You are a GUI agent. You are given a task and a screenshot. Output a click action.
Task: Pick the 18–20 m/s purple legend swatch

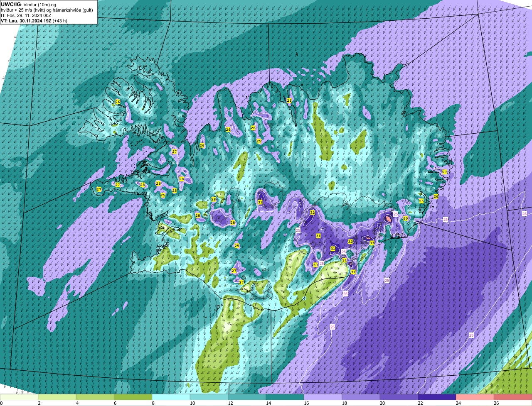(361, 397)
